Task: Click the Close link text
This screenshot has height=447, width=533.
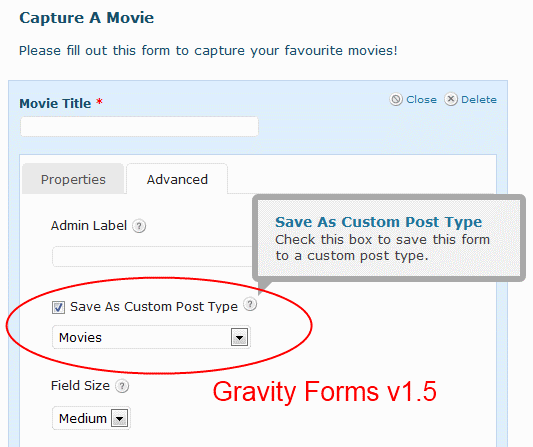Action: tap(422, 100)
